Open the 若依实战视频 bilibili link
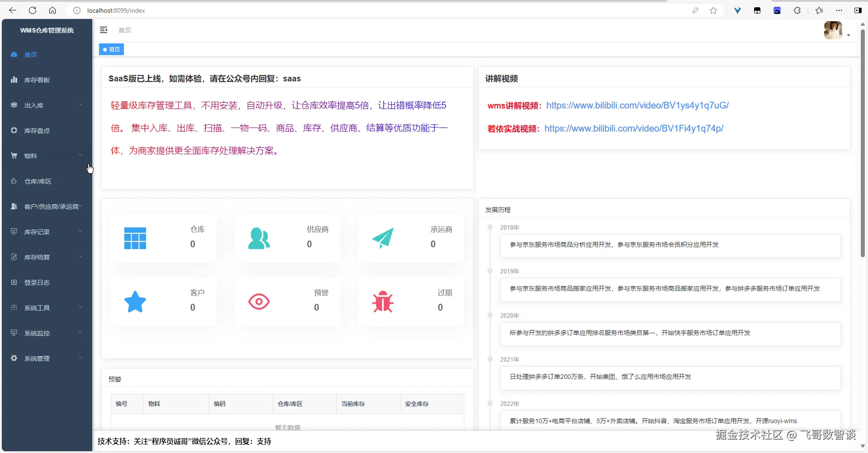The width and height of the screenshot is (868, 453). tap(634, 128)
